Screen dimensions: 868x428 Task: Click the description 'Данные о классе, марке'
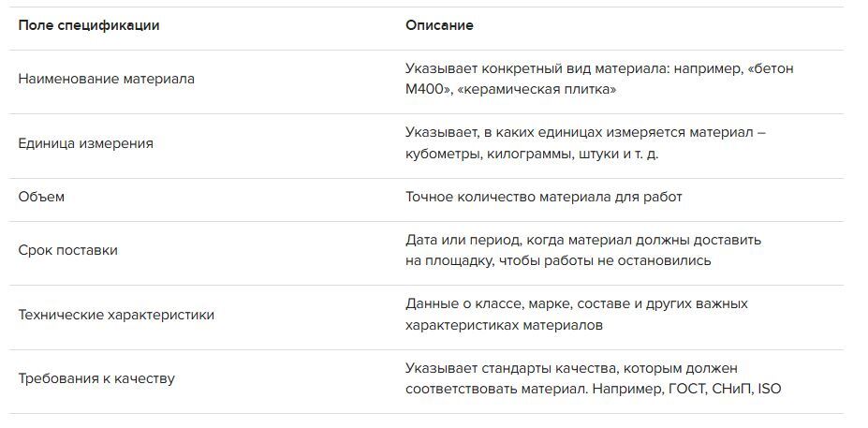coord(577,315)
